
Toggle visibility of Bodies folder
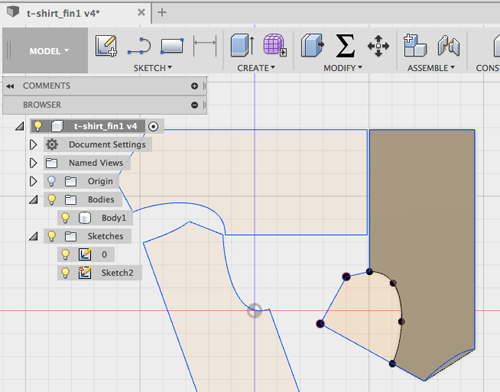click(x=51, y=200)
